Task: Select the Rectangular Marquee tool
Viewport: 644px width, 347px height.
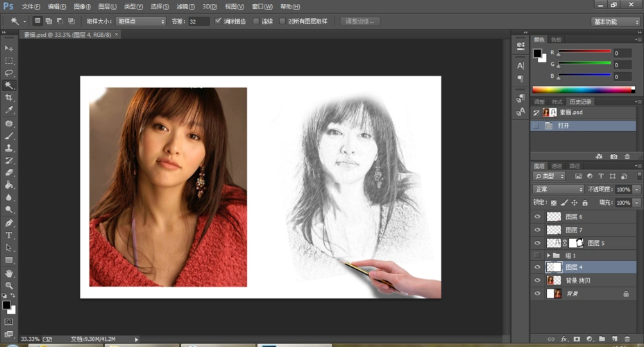Action: (x=8, y=61)
